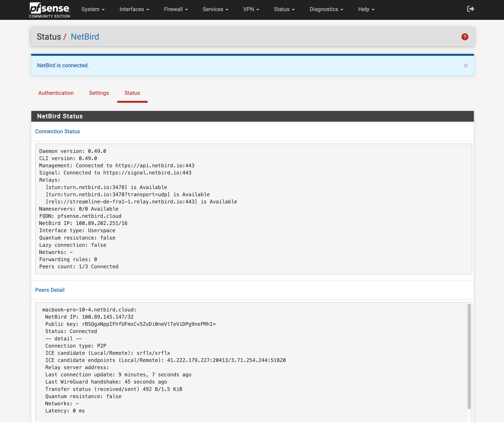Open the Firewall dropdown menu
Image resolution: width=504 pixels, height=422 pixels.
tap(176, 9)
